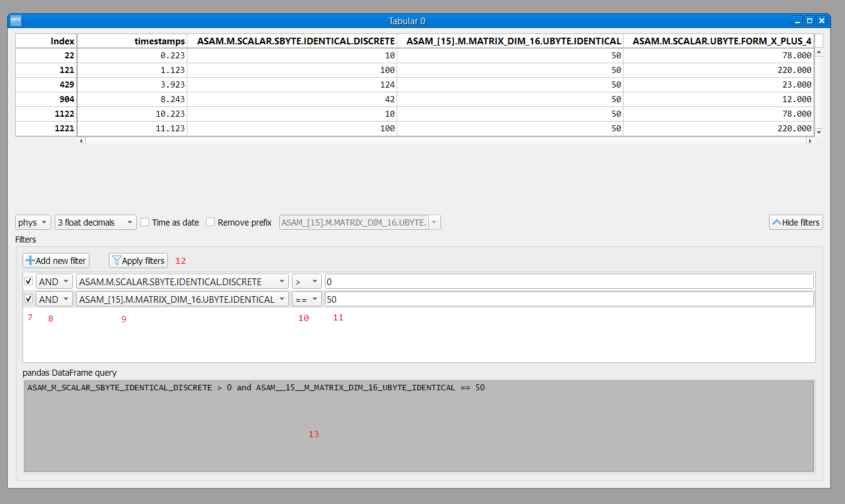Click the timestamp cell 3.923
Screen dimensions: 845x504
point(132,85)
